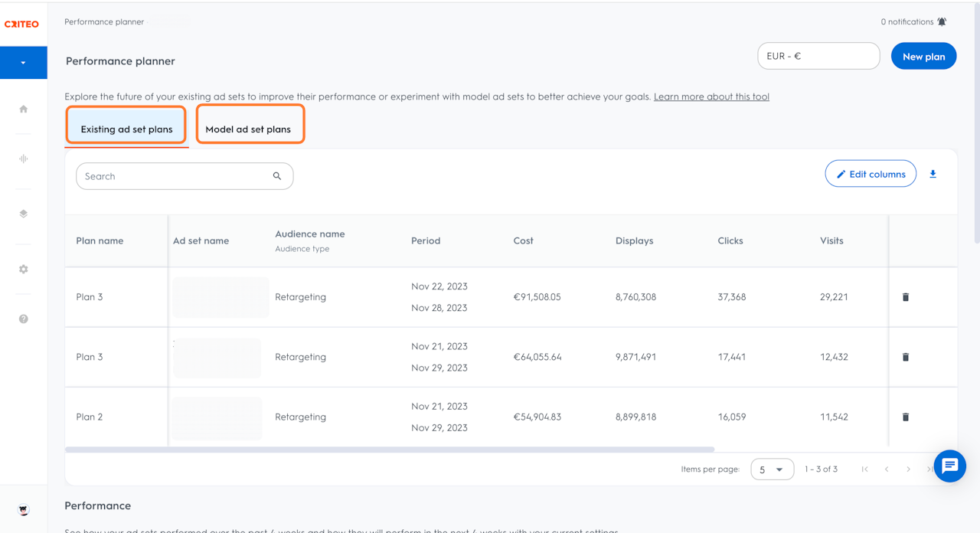Open the items per page dropdown

click(771, 469)
